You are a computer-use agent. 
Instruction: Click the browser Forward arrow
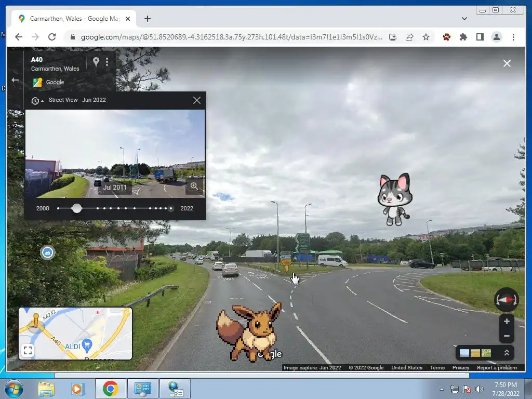pyautogui.click(x=35, y=37)
